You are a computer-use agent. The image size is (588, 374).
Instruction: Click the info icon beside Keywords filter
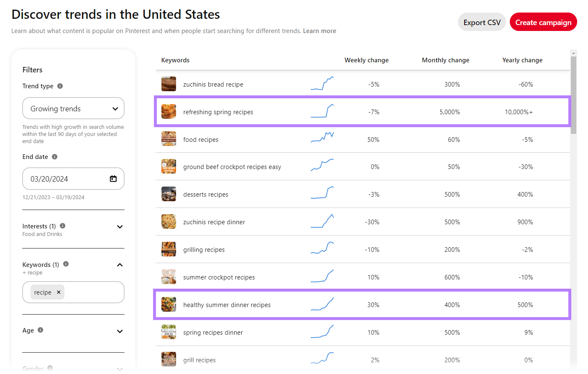tap(66, 264)
